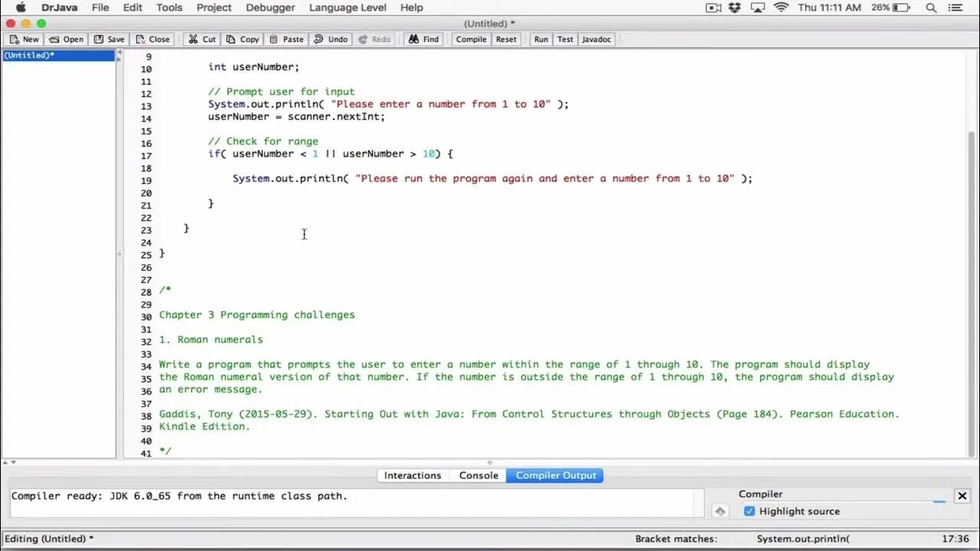
Task: Click the clock showing Thu 11:11 AM
Action: [x=829, y=8]
